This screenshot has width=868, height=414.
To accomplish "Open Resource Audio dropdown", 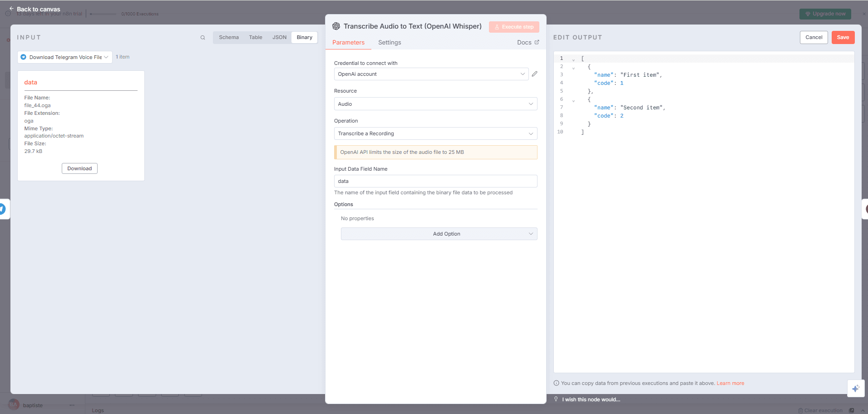I will point(435,104).
